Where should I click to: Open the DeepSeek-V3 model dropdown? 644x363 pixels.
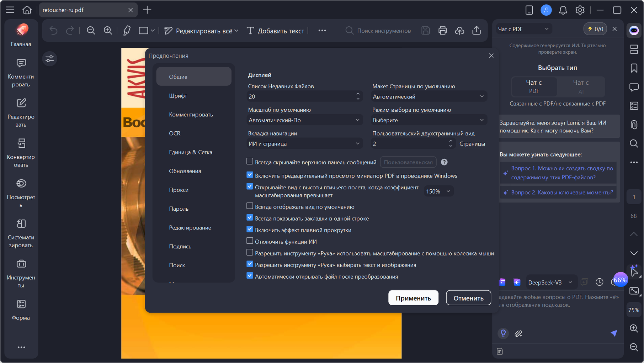pos(550,282)
